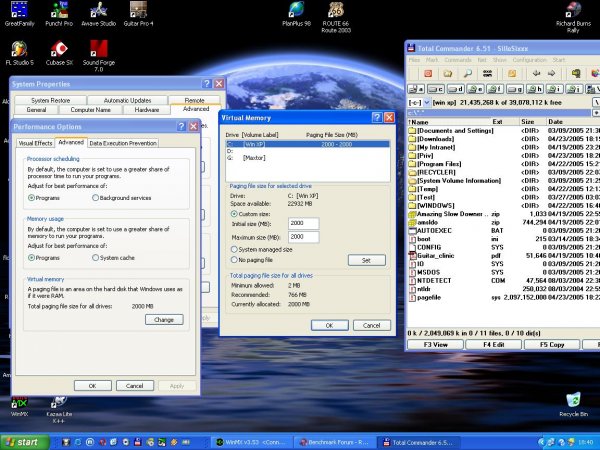Switch to the Benchmark Forum taskbar window
600x450 pixels.
[x=334, y=442]
